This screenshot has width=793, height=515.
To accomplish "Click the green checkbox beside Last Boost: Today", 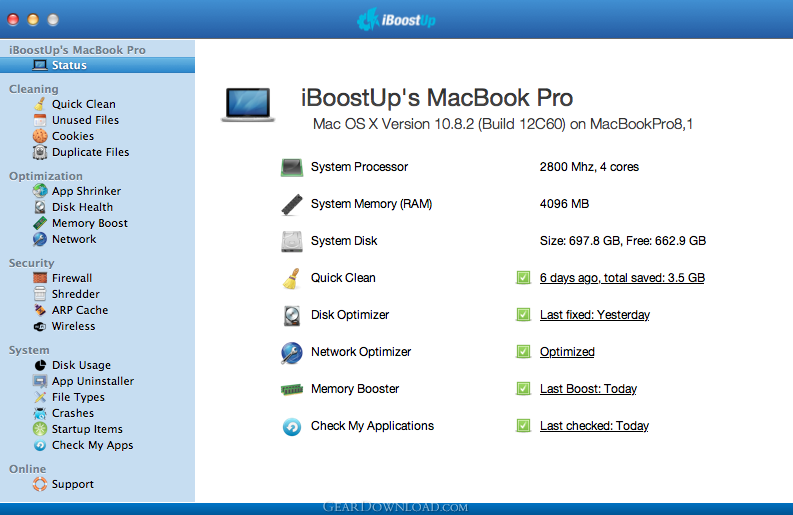I will [x=523, y=389].
